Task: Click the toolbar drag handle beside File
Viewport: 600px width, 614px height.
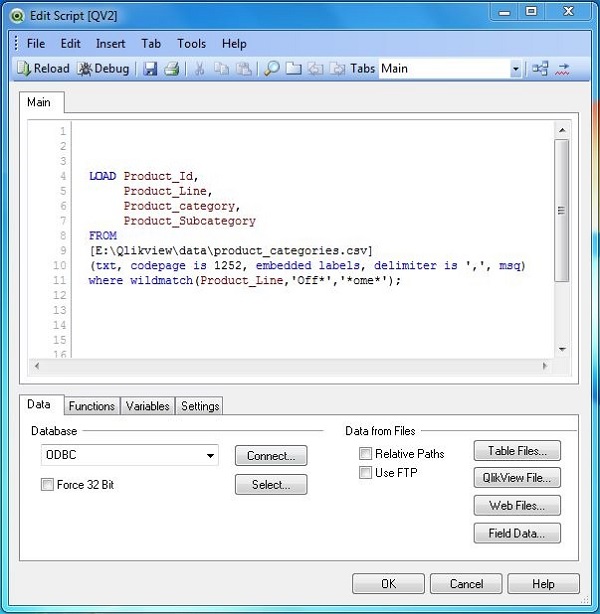Action: point(16,43)
